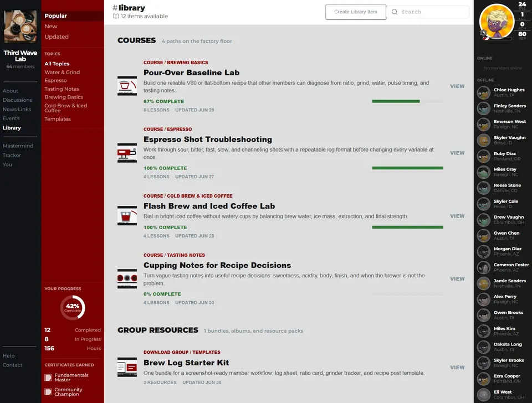The height and width of the screenshot is (403, 532).
Task: Click the Pour-Over 67% progress bar
Action: tap(407, 101)
